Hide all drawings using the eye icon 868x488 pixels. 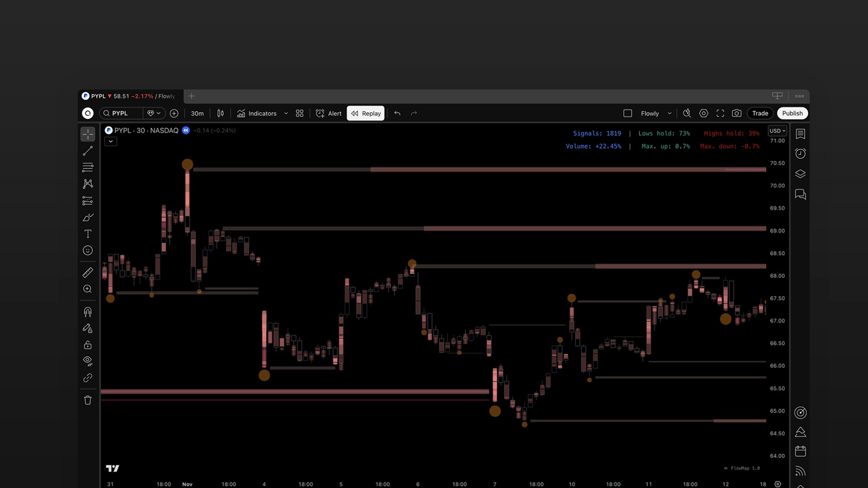pos(88,360)
